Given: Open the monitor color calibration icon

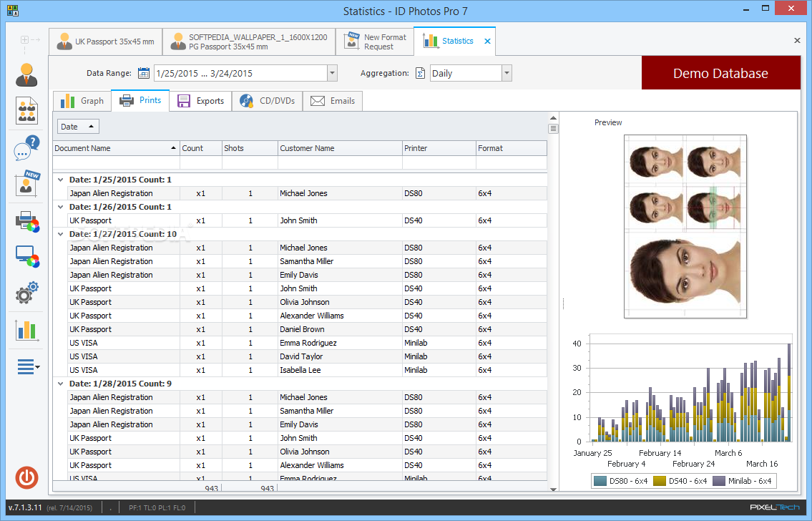Looking at the screenshot, I should pyautogui.click(x=27, y=256).
